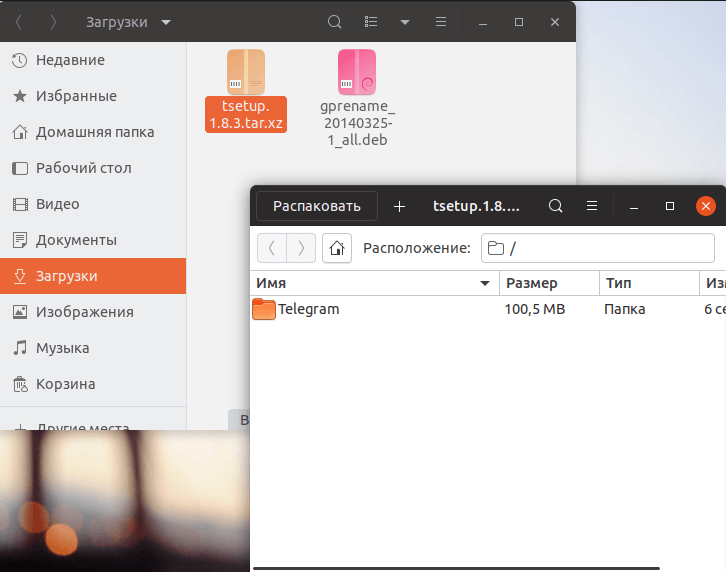Screen dimensions: 726x572
Task: Click the Расположение path input field
Action: coord(598,248)
